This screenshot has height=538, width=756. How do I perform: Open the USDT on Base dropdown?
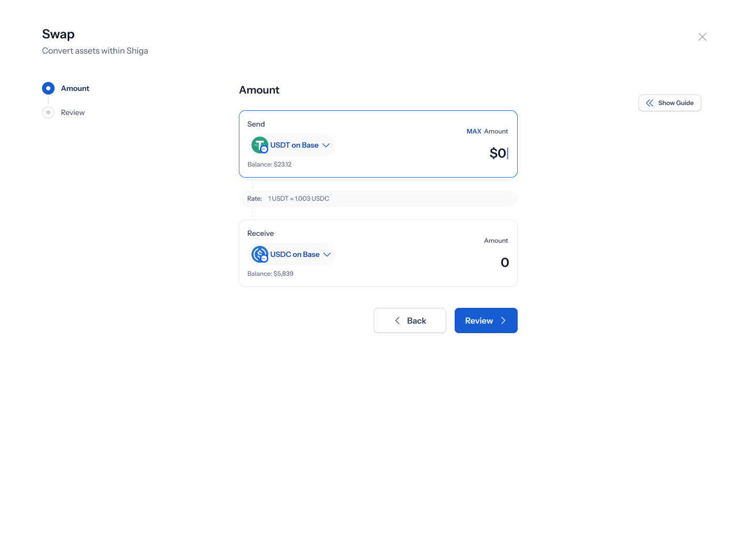point(291,145)
